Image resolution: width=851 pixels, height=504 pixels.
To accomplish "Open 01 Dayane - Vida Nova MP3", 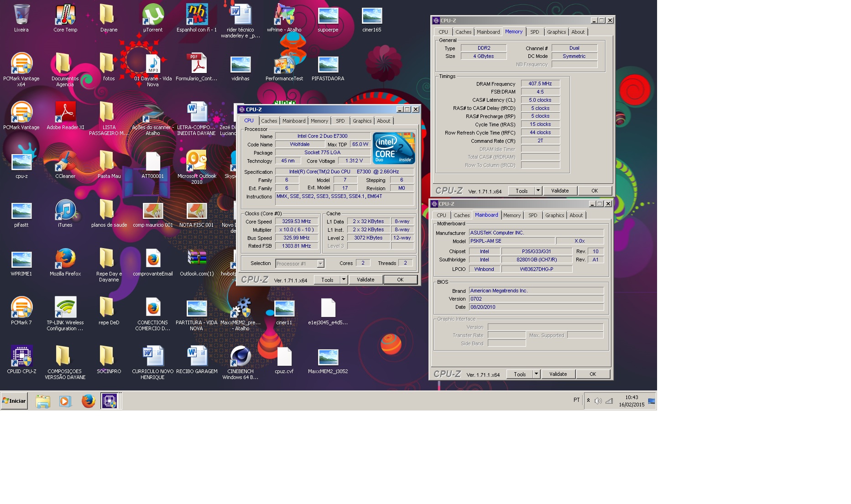I will pyautogui.click(x=153, y=69).
